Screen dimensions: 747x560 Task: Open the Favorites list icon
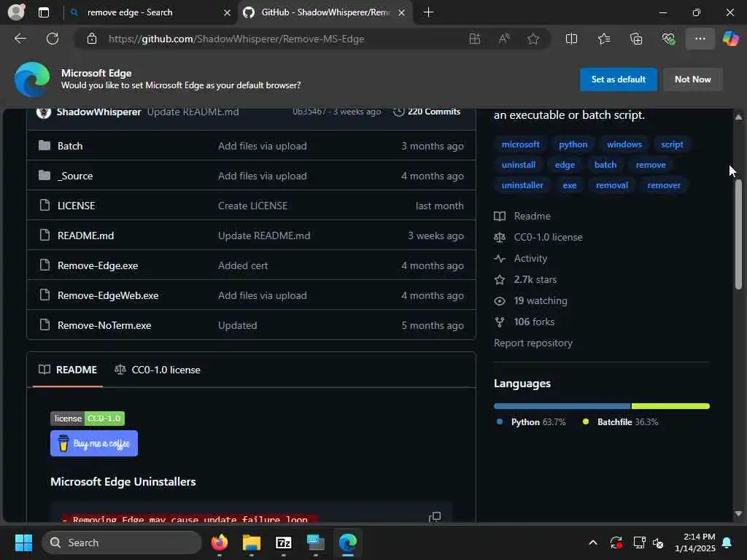[x=603, y=39]
